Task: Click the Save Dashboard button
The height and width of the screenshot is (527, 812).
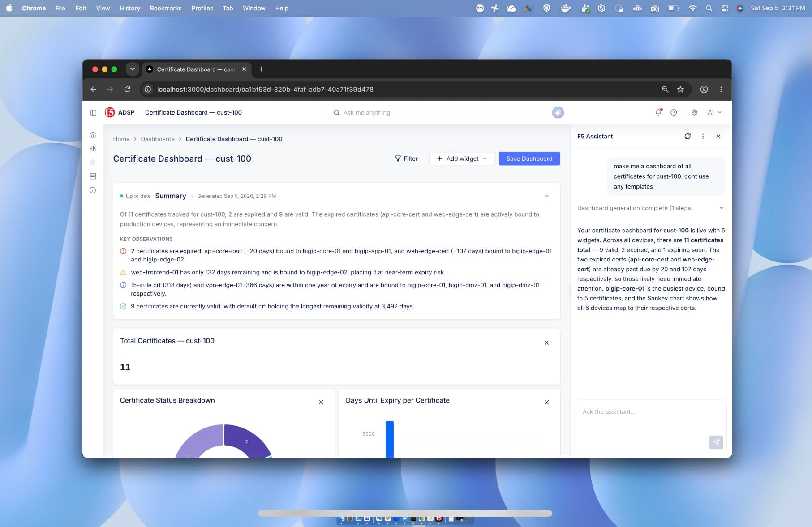Action: pos(529,159)
